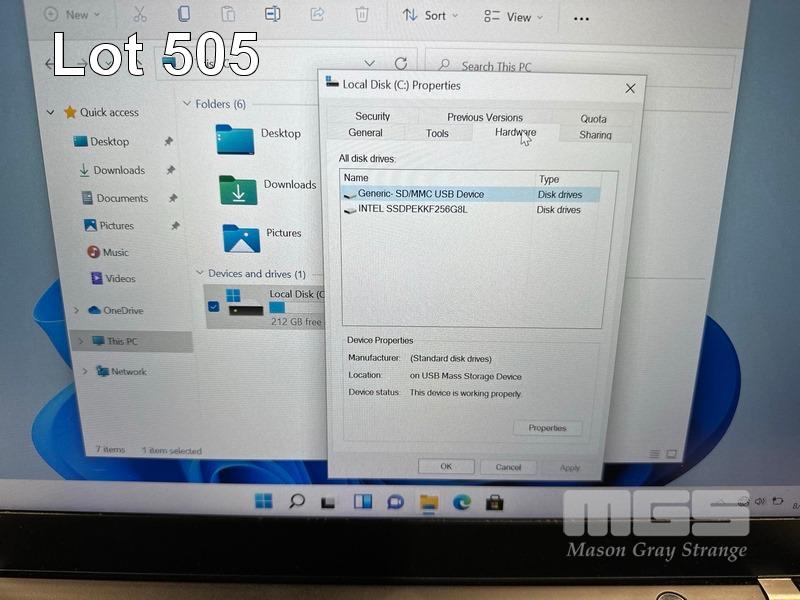
Task: Click OK in the Properties dialog
Action: tap(446, 466)
